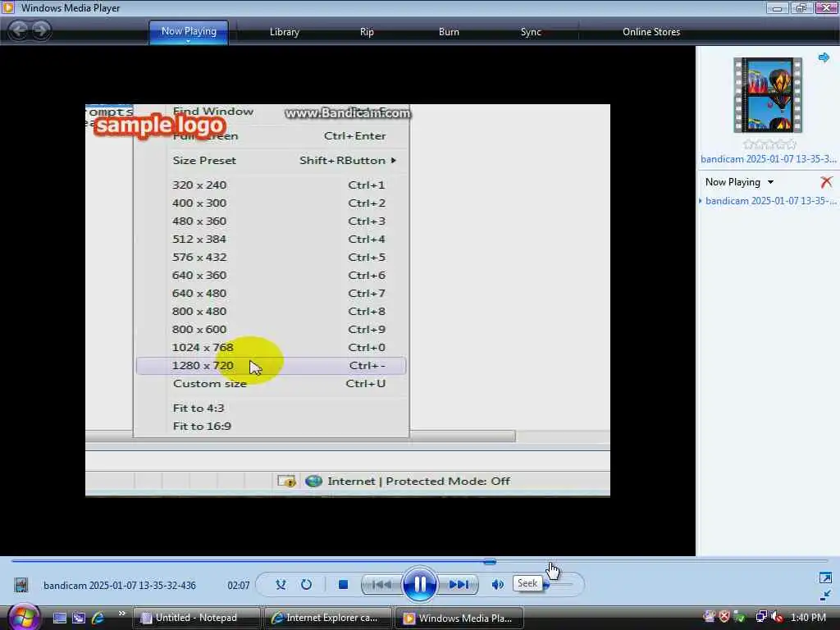Adjust the volume slider
Image resolution: width=840 pixels, height=630 pixels.
point(546,585)
